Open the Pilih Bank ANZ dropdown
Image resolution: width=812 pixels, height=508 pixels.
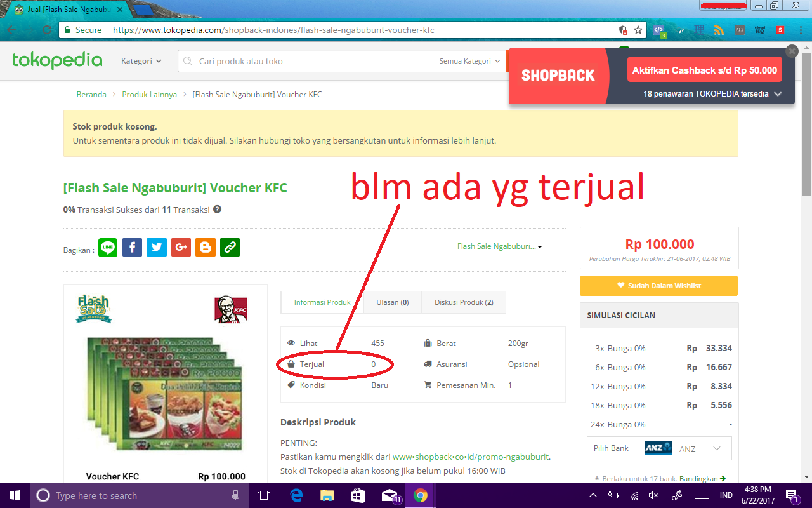[659, 448]
